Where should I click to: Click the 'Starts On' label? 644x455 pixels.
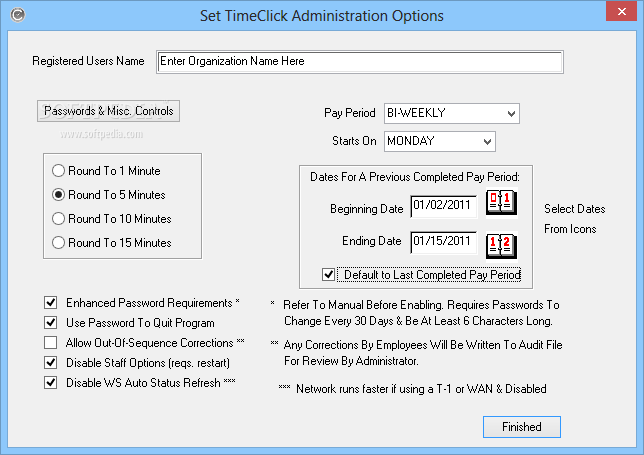(354, 141)
